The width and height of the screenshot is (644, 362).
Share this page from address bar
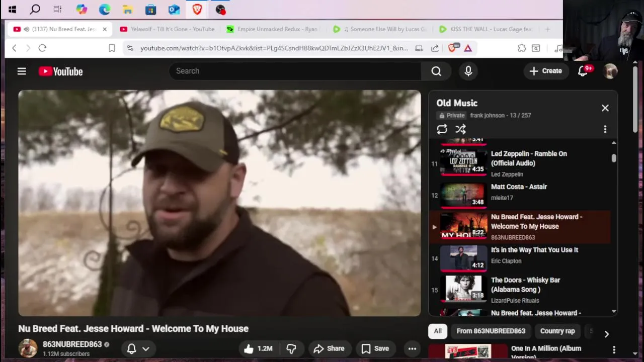[435, 48]
